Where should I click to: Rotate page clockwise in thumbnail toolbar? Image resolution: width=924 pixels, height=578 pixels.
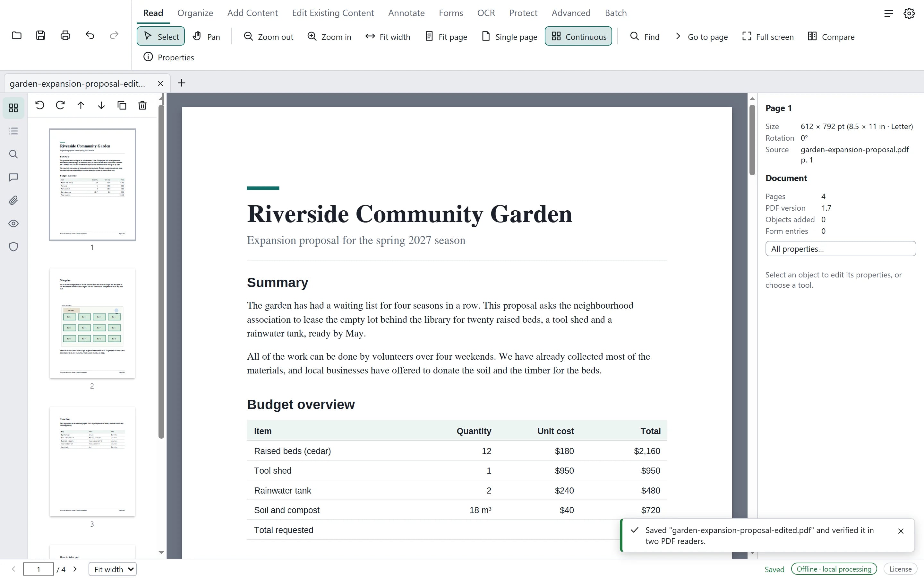click(x=60, y=105)
